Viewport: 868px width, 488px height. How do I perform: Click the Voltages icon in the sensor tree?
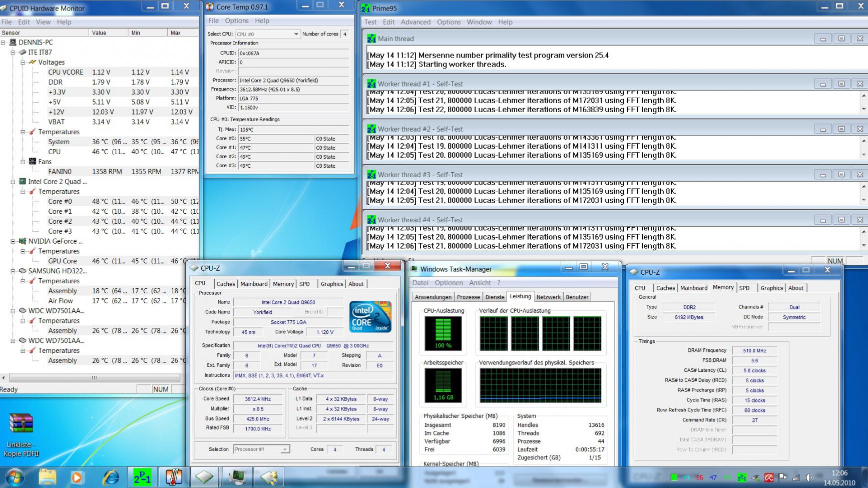pos(33,62)
